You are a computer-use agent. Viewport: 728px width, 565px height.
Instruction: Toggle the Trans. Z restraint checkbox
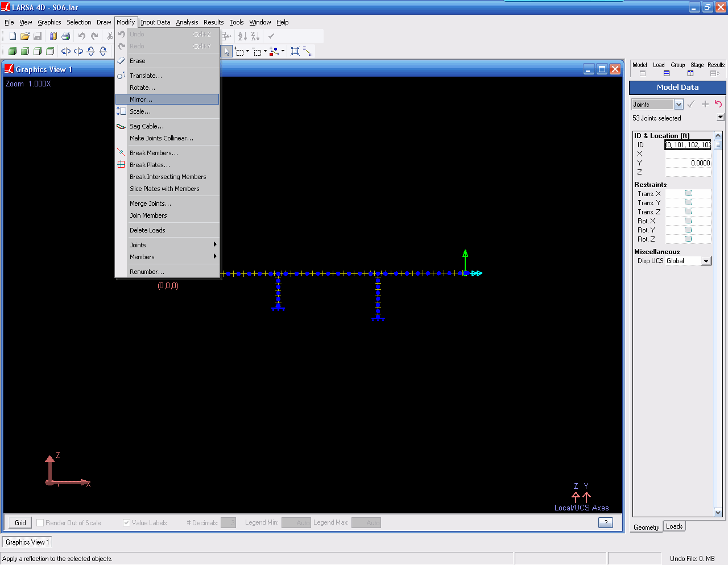[688, 211]
